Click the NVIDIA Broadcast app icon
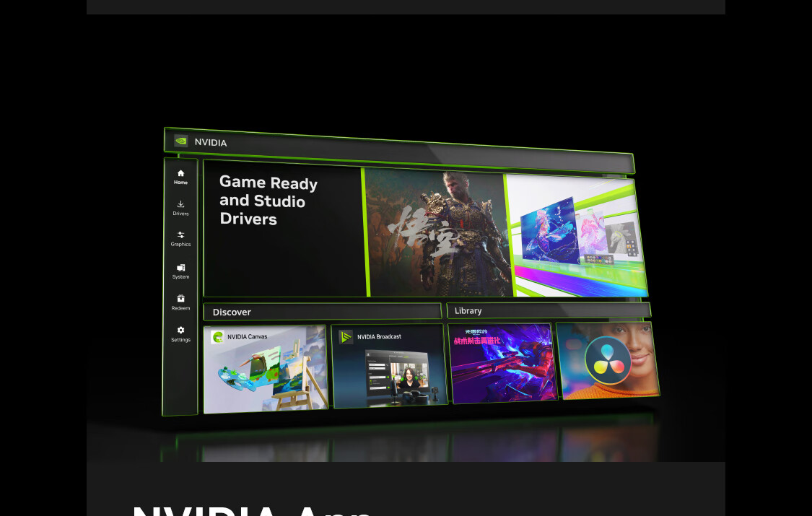This screenshot has width=812, height=516. (x=346, y=337)
